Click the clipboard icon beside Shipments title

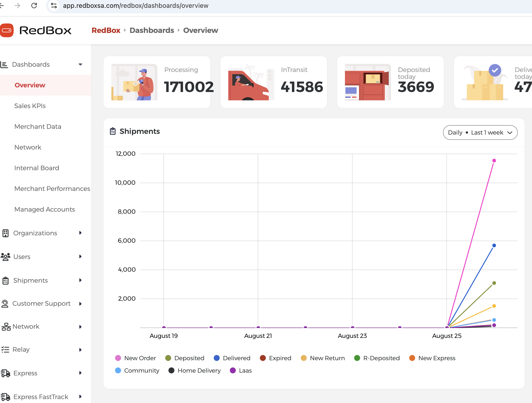click(x=113, y=131)
